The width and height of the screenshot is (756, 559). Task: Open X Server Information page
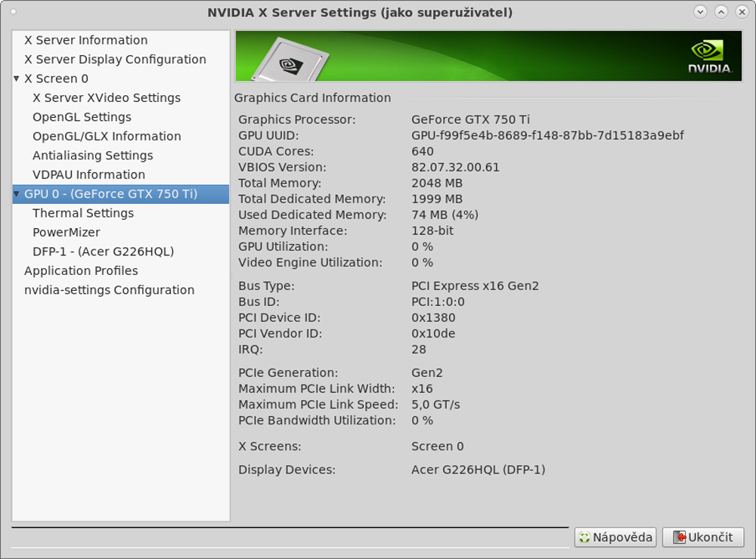[x=86, y=40]
